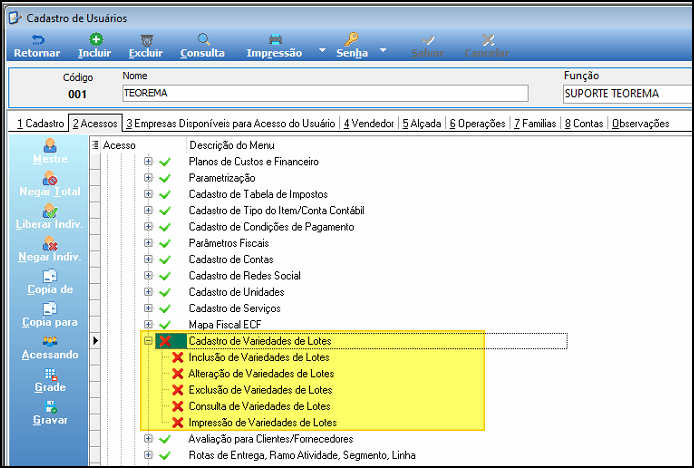Toggle access check for Cadastro de Redes Social
Viewport: 694px width, 468px height.
(165, 276)
